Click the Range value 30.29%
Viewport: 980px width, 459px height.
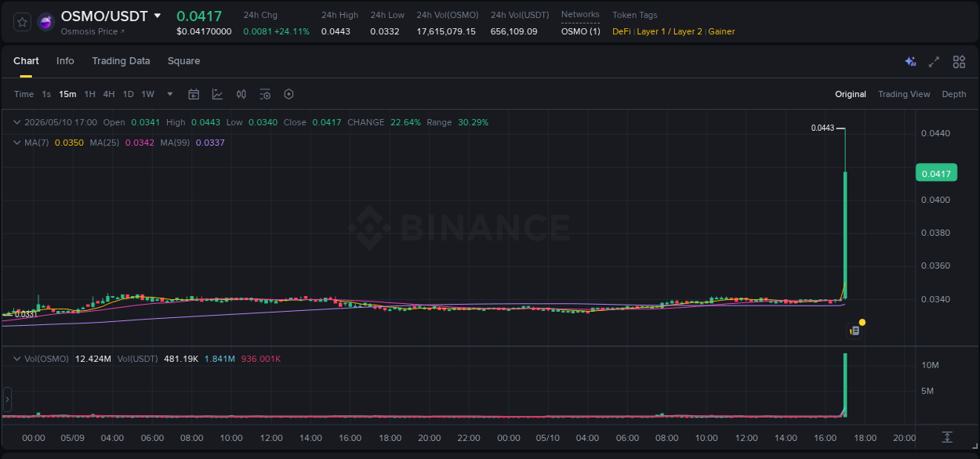[473, 122]
